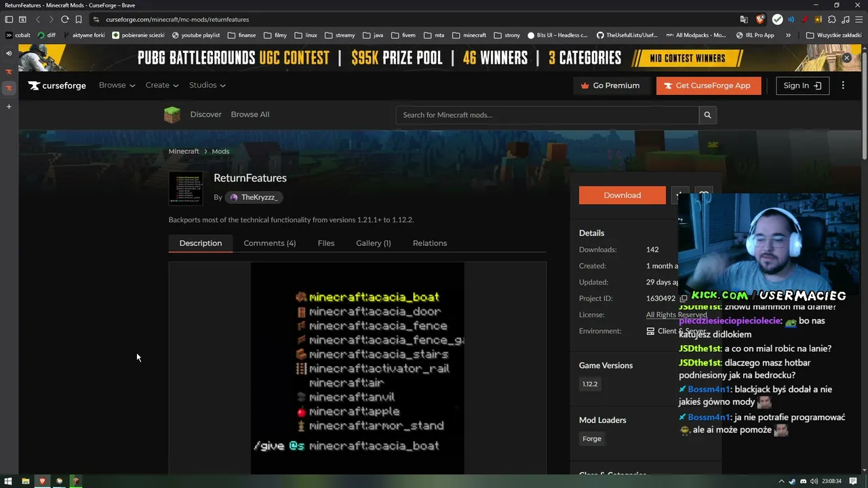
Task: Open the three-dot site options menu
Action: [843, 85]
